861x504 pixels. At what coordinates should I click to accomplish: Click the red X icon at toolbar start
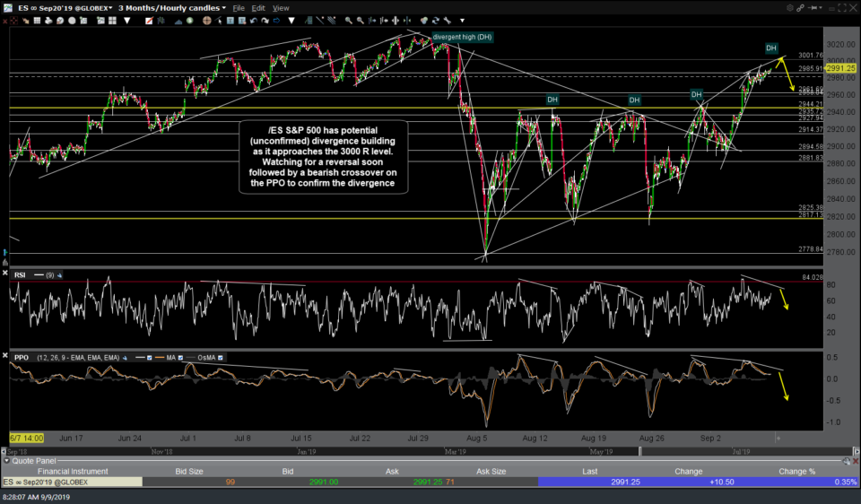click(5, 21)
